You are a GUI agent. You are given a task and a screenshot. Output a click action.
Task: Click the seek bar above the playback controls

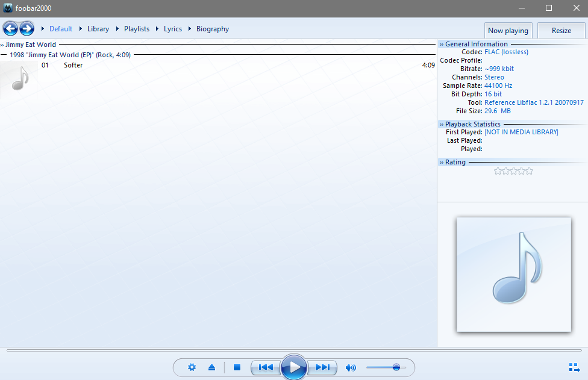point(294,350)
